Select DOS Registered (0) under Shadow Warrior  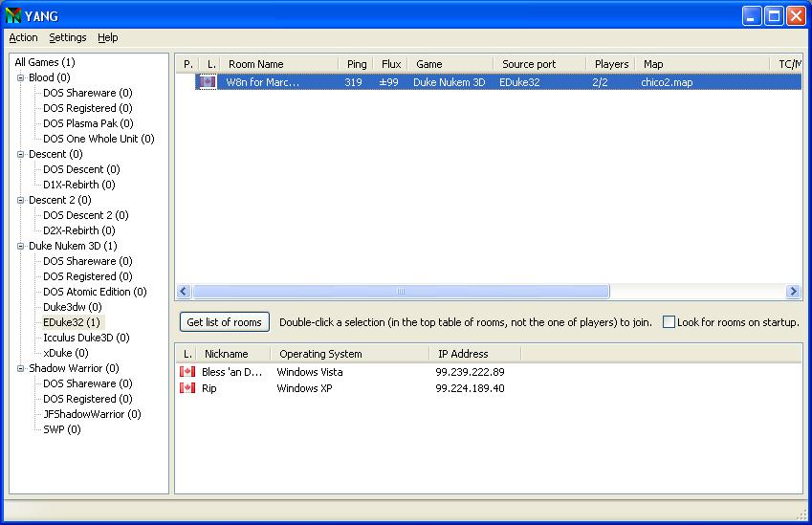click(x=88, y=399)
